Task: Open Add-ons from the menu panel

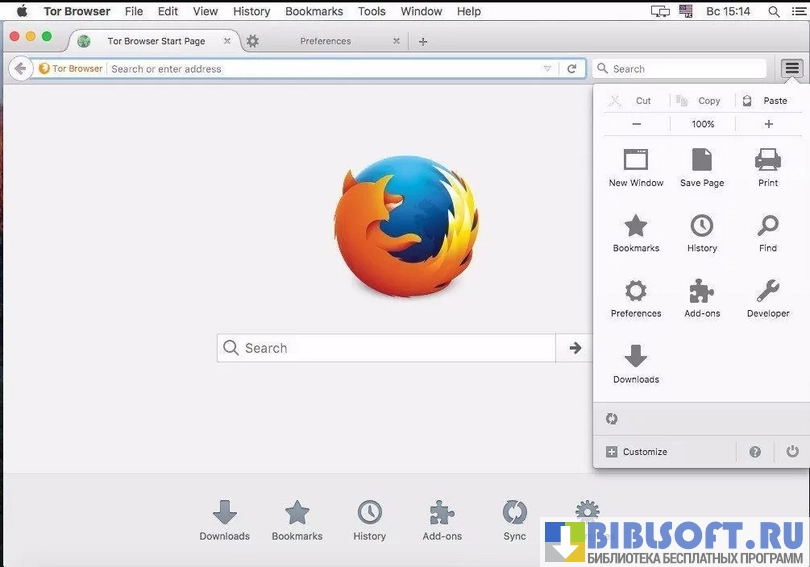Action: (x=702, y=291)
